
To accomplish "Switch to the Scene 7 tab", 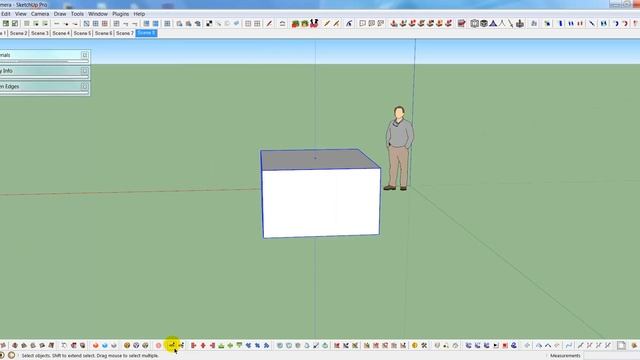I will click(124, 33).
